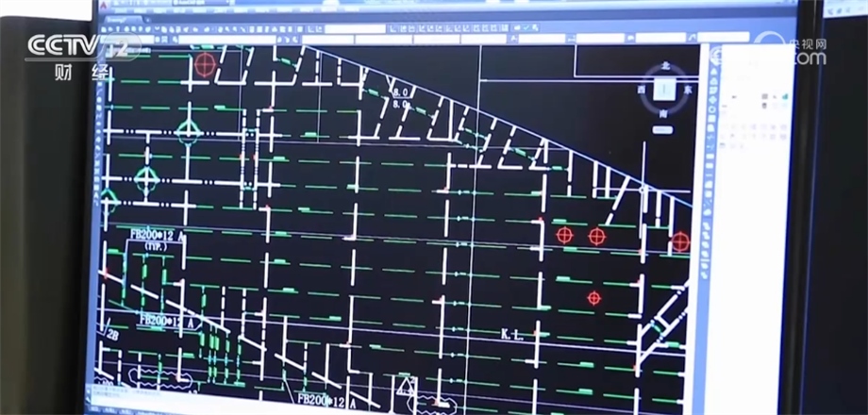Select the topmost green circle symbol
This screenshot has height=415, width=868.
point(190,131)
